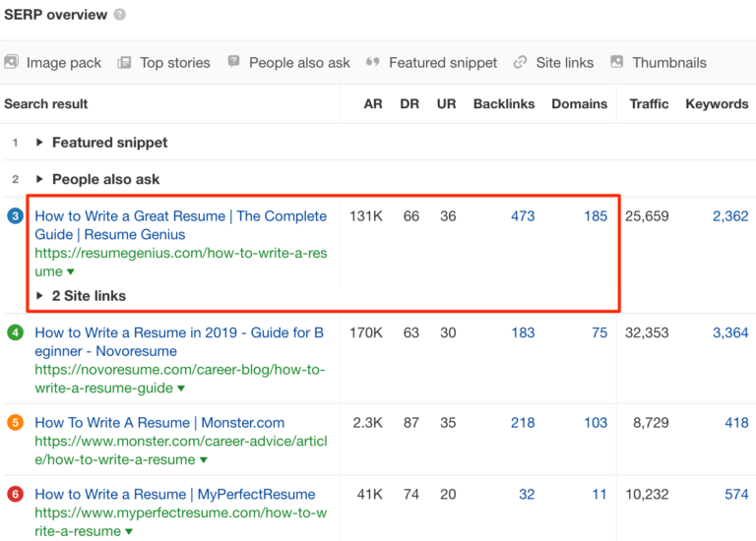Viewport: 756px width, 541px height.
Task: Expand the 2 Site links section
Action: (39, 296)
